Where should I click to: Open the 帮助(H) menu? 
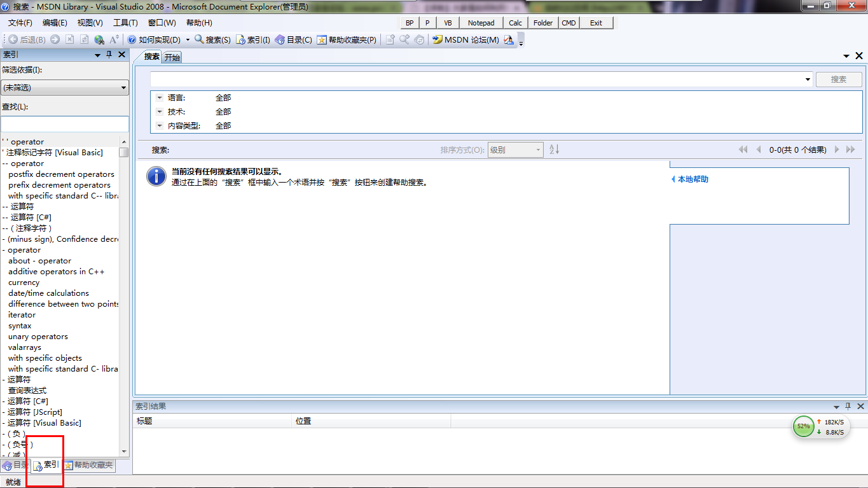(x=199, y=23)
